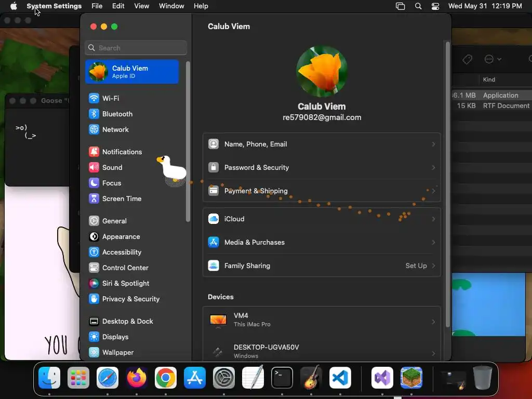
Task: Open Finder action menu dropdown arrow
Action: click(499, 59)
